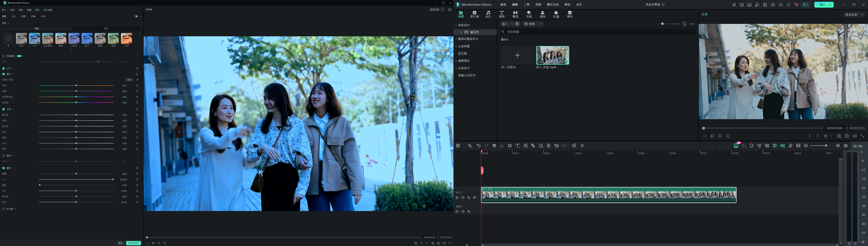Click the delete trash icon in timeline toolbar
This screenshot has height=246, width=868.
494,146
